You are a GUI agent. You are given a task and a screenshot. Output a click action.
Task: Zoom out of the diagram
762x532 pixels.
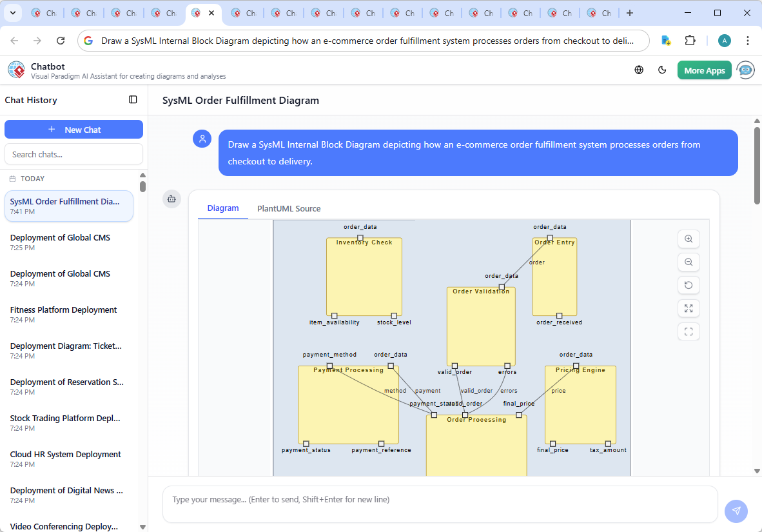[x=689, y=262]
